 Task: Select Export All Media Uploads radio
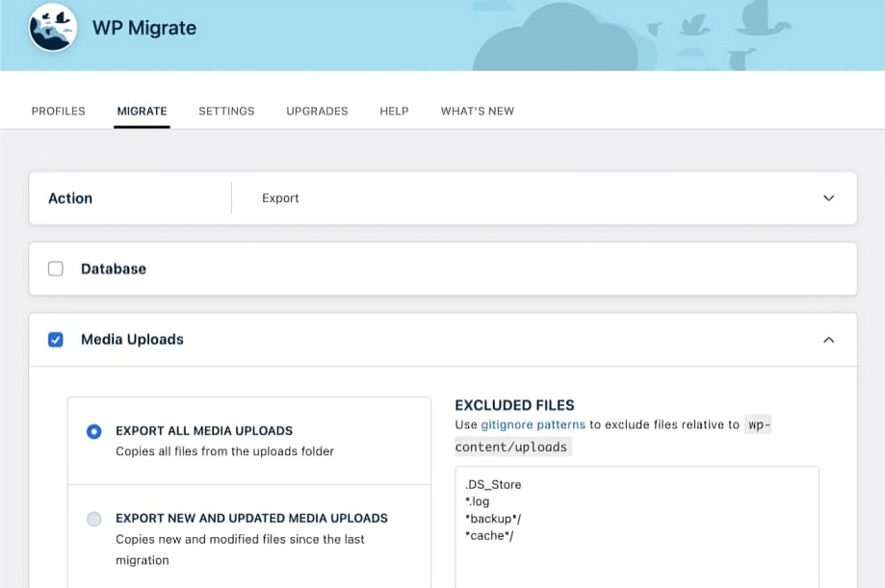[94, 432]
